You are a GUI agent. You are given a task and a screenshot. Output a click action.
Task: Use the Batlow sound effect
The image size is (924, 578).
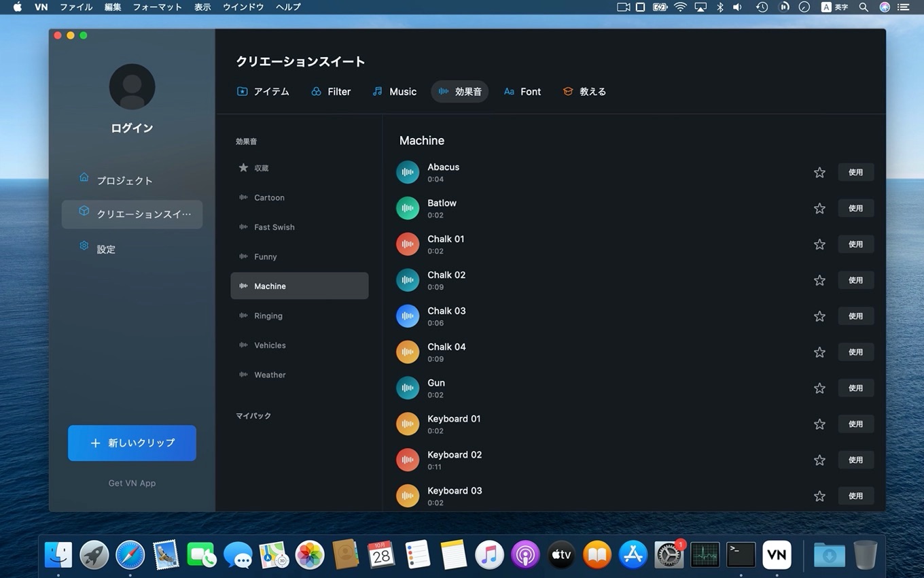click(855, 208)
